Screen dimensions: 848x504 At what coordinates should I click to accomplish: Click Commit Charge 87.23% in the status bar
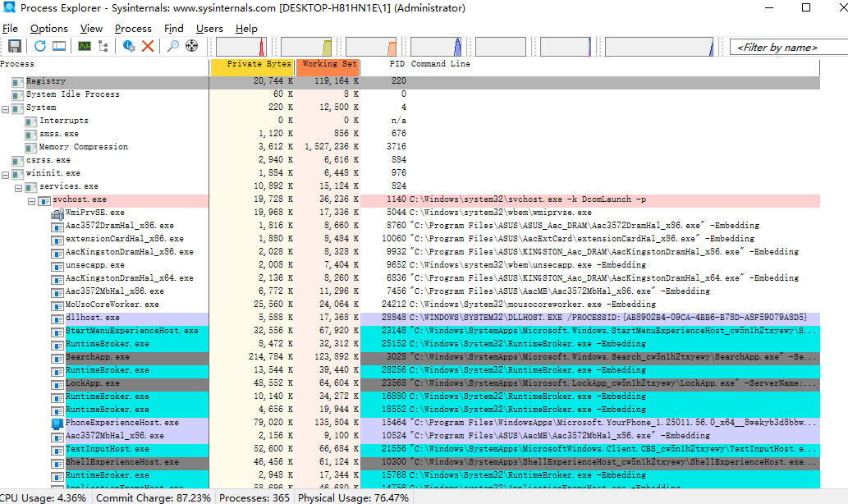click(154, 497)
